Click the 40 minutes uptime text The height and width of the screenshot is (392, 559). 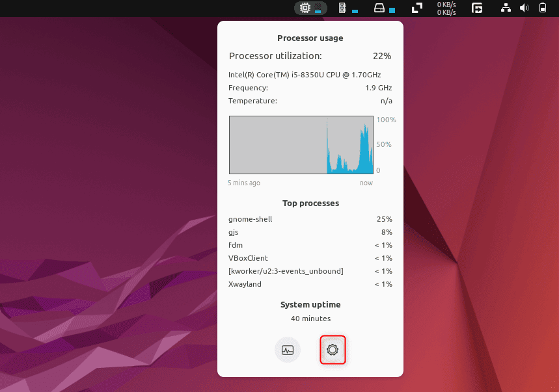(310, 319)
